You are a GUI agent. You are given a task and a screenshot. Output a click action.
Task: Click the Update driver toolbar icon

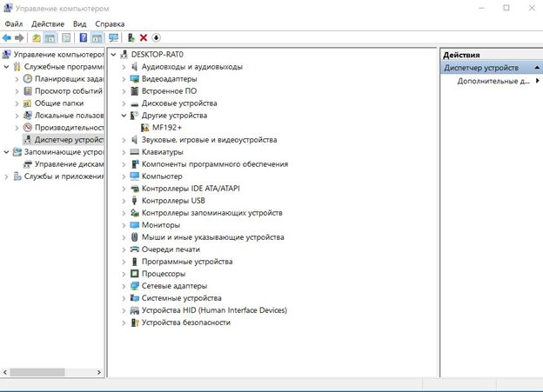pos(131,37)
